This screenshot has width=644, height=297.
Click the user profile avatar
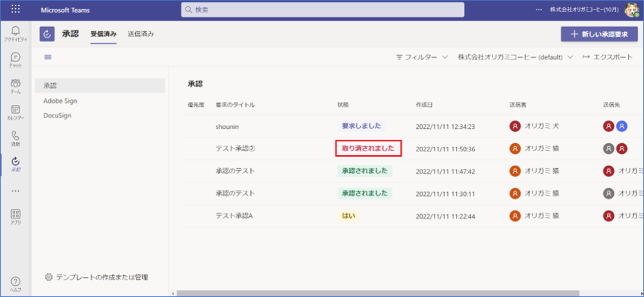click(631, 9)
